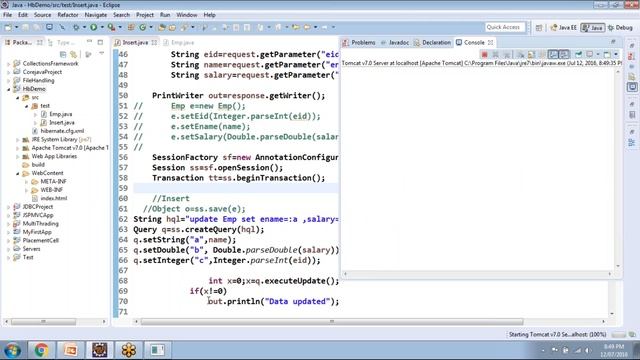Viewport: 640px width, 360px height.
Task: Collapse the HbDemo project node
Action: 9,89
